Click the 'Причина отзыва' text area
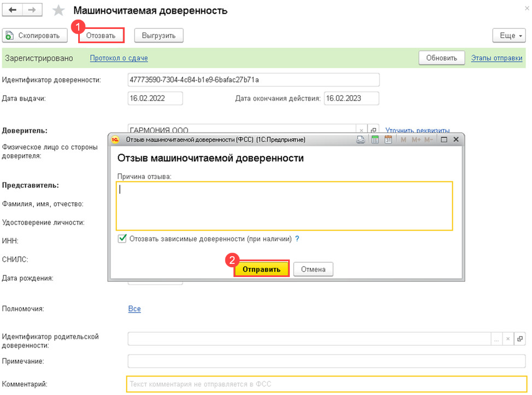The height and width of the screenshot is (395, 532). tap(284, 206)
